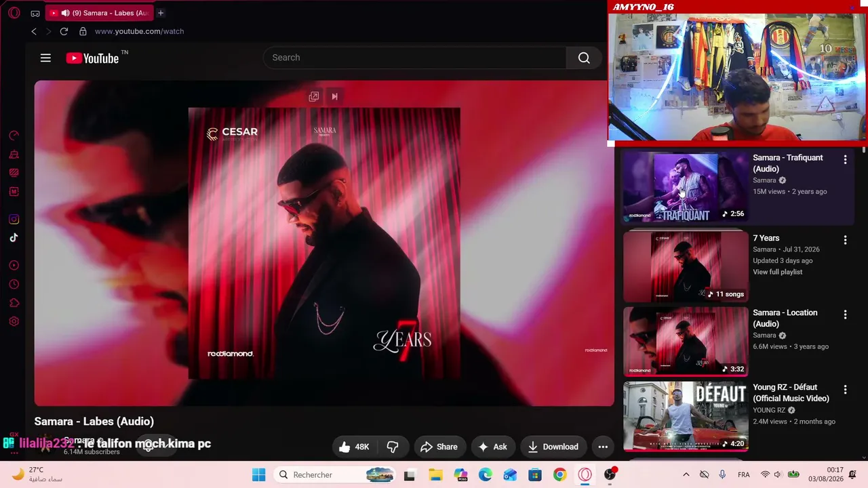
Task: Open Wi-Fi network settings in tray
Action: [x=765, y=474]
